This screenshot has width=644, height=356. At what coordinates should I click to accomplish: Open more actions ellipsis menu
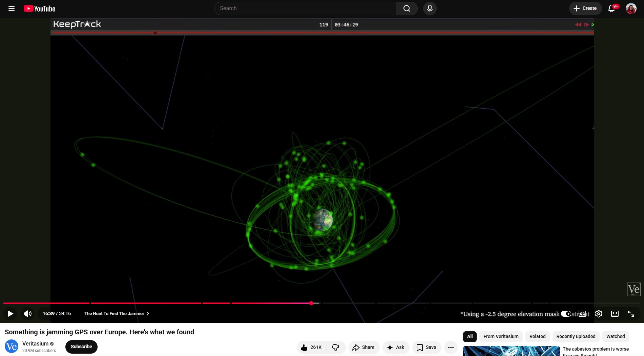[x=451, y=348]
